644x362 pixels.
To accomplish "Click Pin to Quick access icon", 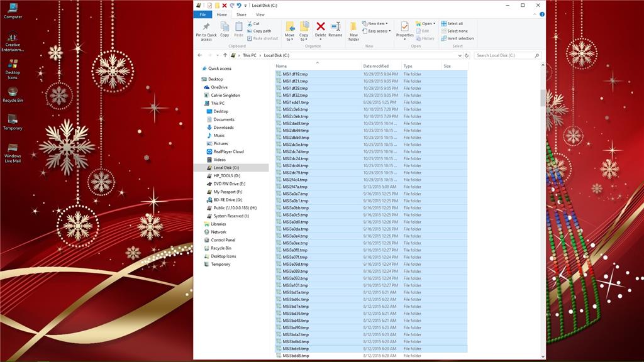I will pyautogui.click(x=206, y=31).
